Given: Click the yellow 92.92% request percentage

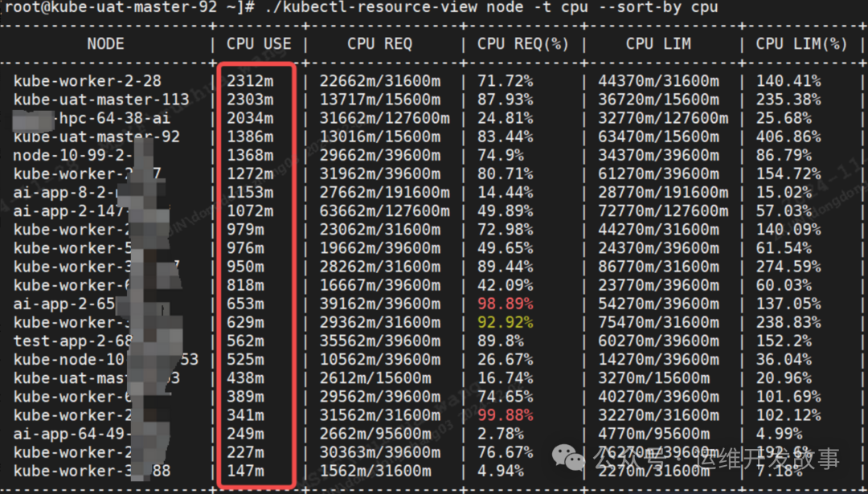Looking at the screenshot, I should click(506, 323).
